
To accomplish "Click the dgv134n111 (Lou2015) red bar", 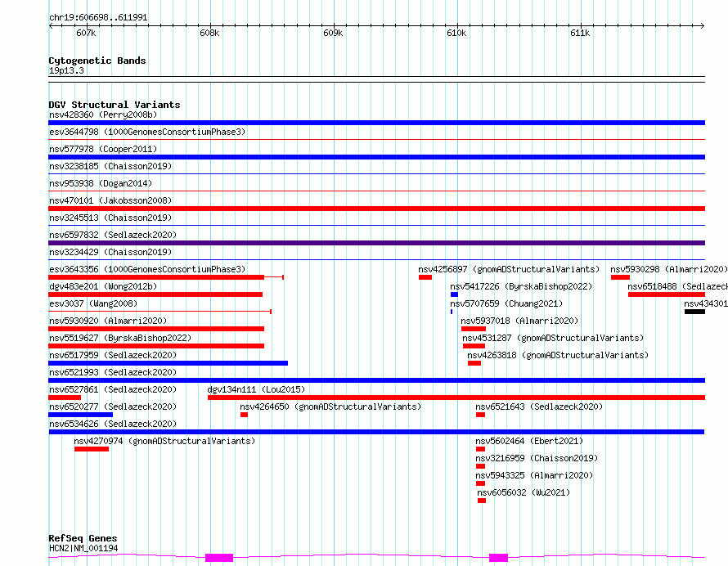I will 456,398.
